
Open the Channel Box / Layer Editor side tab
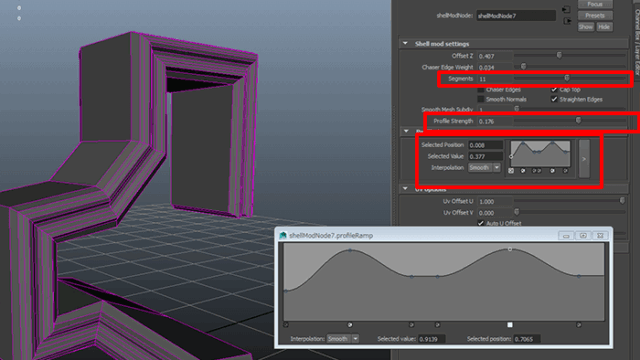637,37
